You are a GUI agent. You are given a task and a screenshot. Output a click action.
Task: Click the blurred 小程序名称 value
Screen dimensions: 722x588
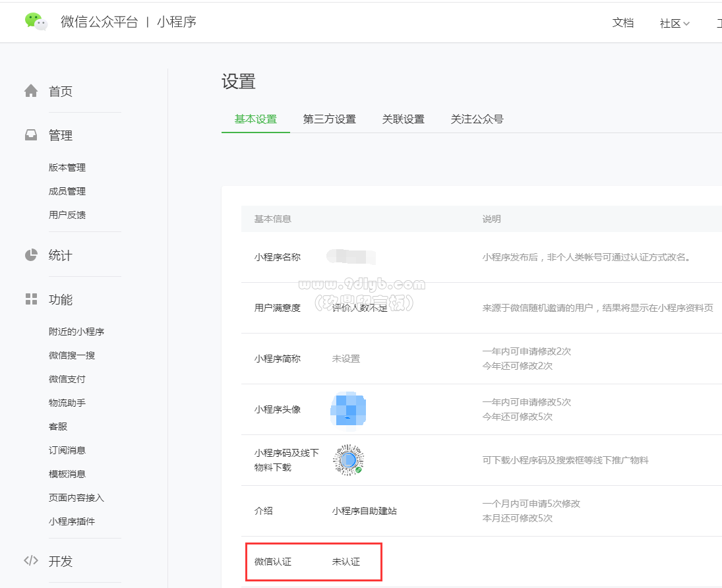tap(351, 256)
